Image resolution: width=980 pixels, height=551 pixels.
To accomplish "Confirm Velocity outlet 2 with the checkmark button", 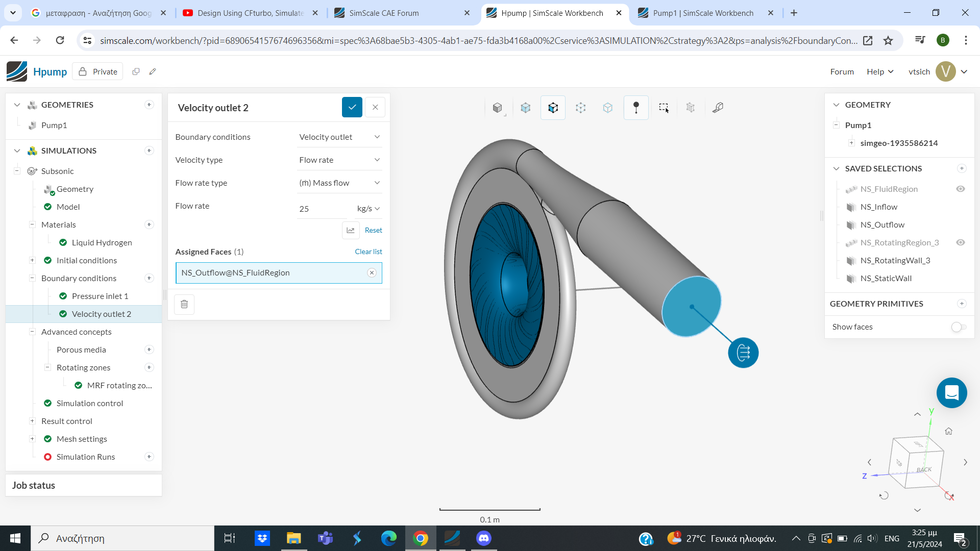I will pyautogui.click(x=352, y=107).
